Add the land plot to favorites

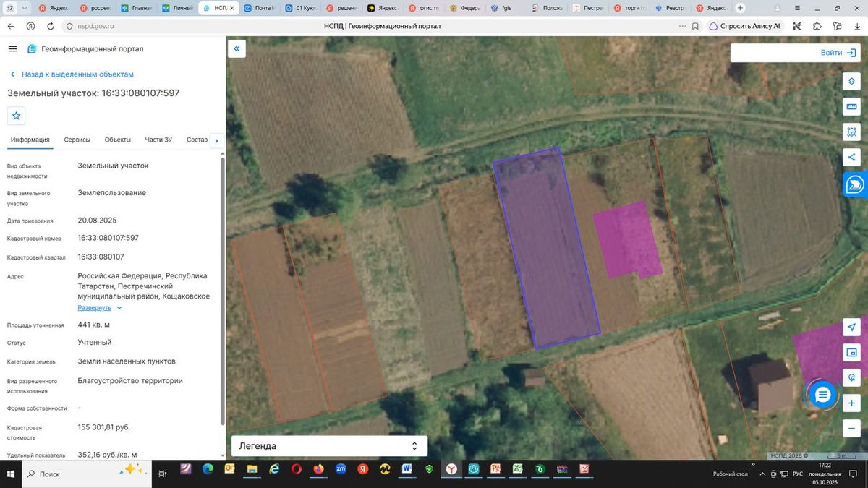click(16, 116)
